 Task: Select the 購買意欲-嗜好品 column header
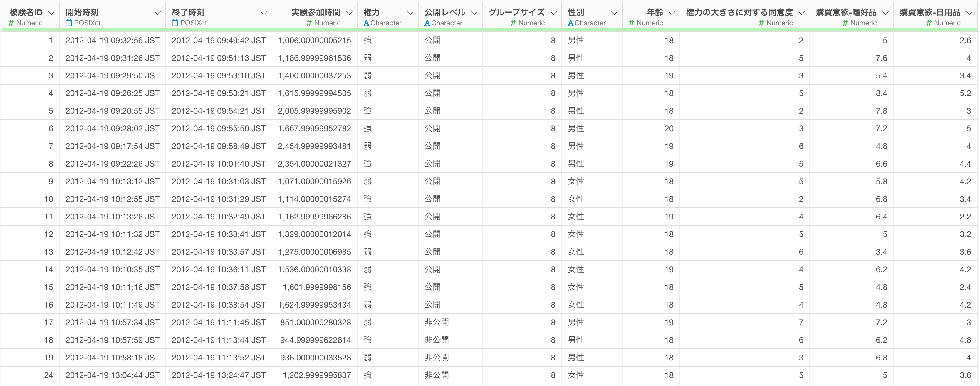(846, 12)
